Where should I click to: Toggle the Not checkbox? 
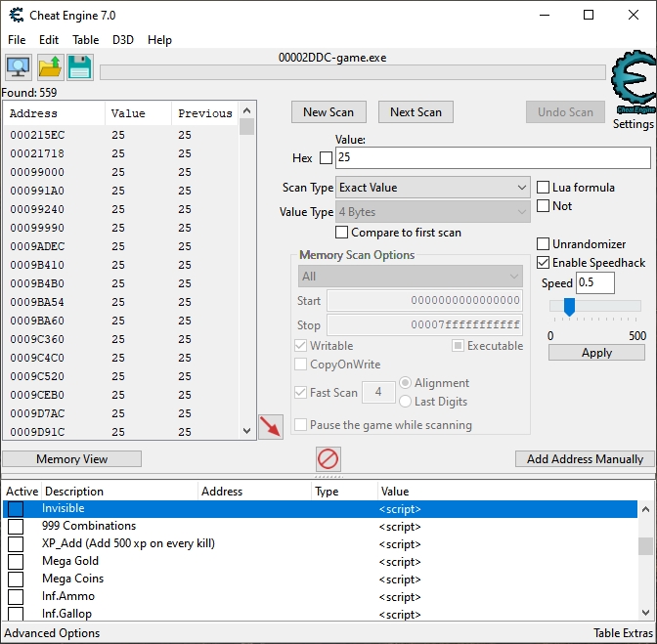coord(543,205)
